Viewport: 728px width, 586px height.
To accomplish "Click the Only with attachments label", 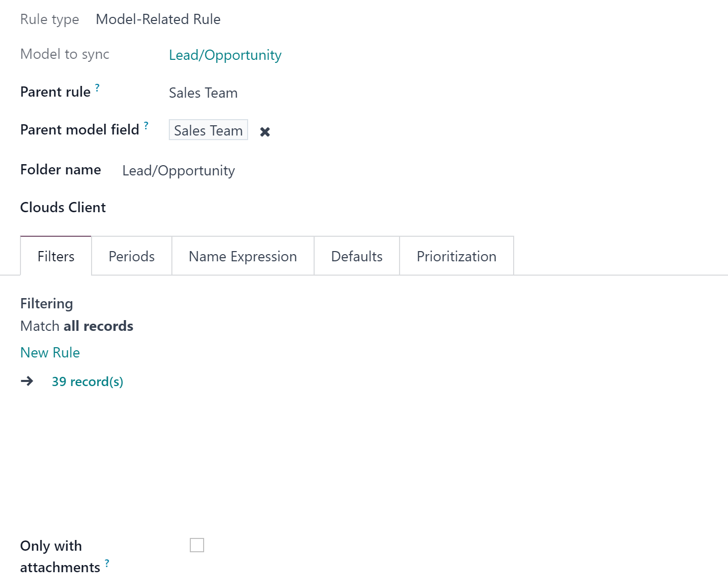I will click(60, 556).
